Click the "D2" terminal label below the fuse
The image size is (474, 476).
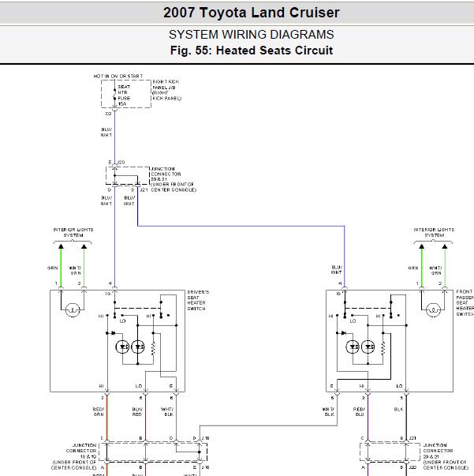click(108, 114)
